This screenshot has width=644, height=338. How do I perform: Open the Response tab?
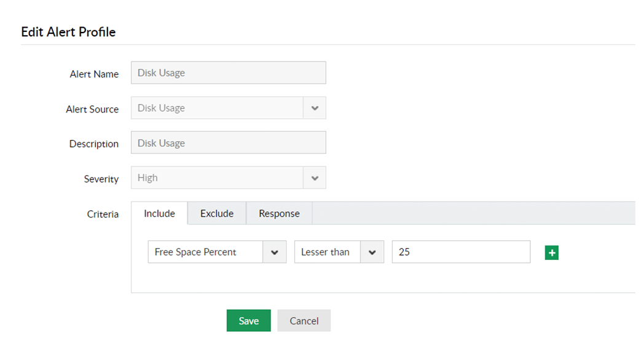point(279,213)
